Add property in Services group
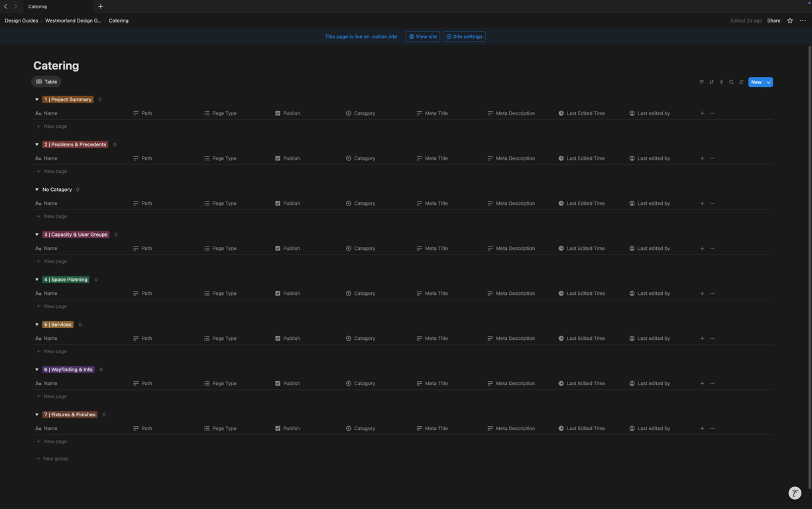The image size is (812, 509). click(702, 339)
